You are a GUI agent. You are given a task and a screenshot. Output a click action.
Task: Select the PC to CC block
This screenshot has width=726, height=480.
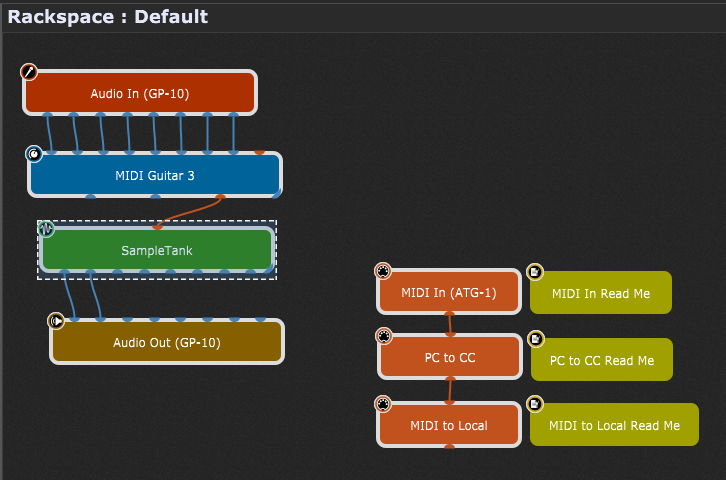click(450, 358)
